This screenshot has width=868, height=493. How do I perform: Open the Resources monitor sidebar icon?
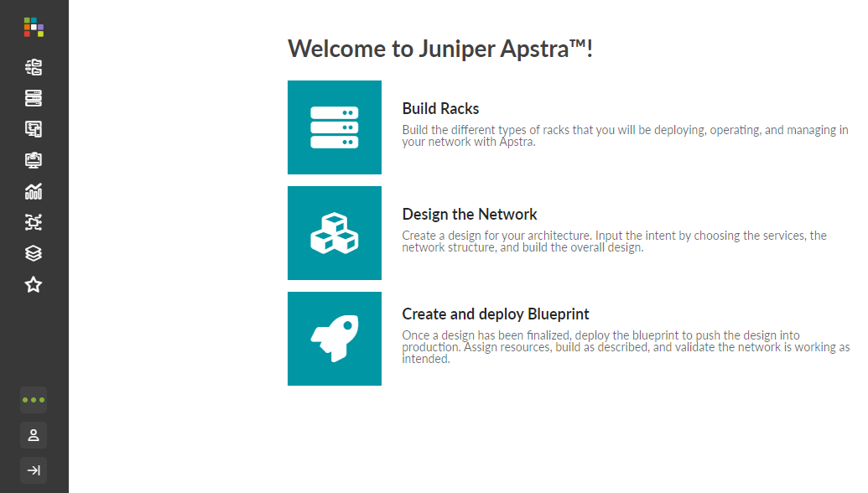pos(34,160)
